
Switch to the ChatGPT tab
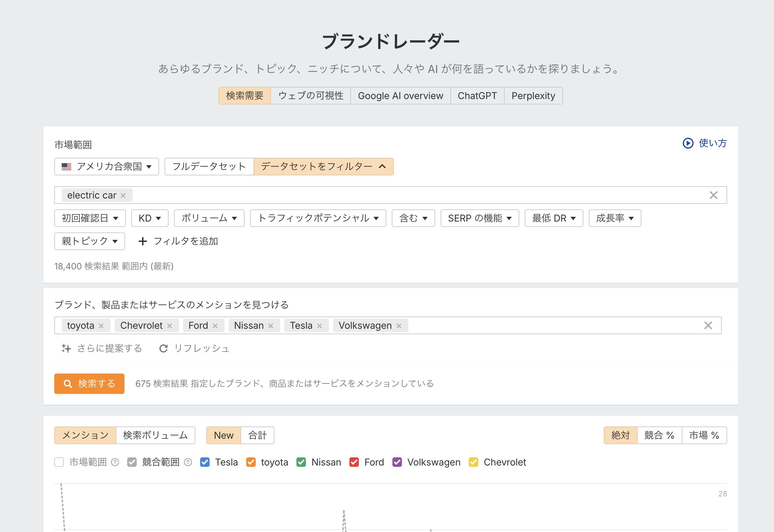[x=477, y=96]
